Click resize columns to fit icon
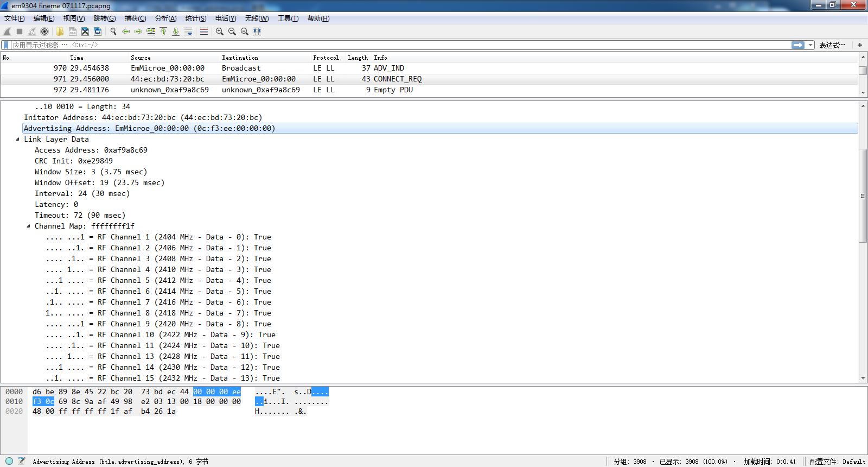868x467 pixels. tap(257, 31)
